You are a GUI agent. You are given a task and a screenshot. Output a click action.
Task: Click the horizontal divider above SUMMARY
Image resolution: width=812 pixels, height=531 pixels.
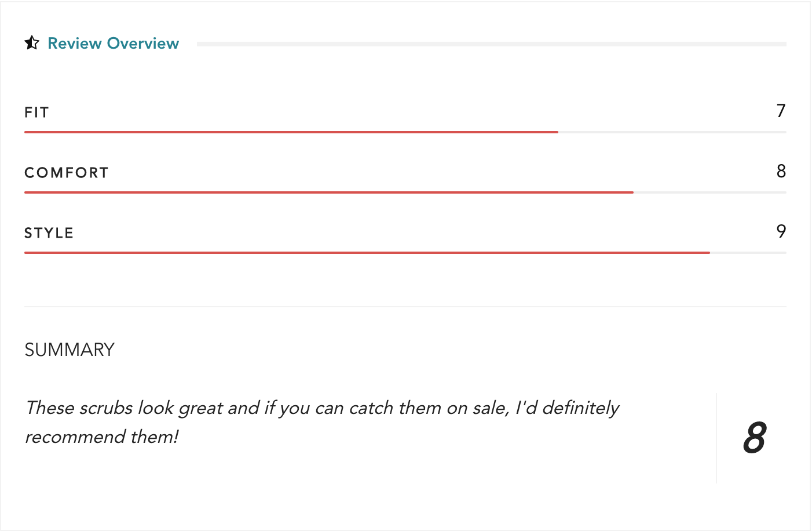[x=405, y=306]
